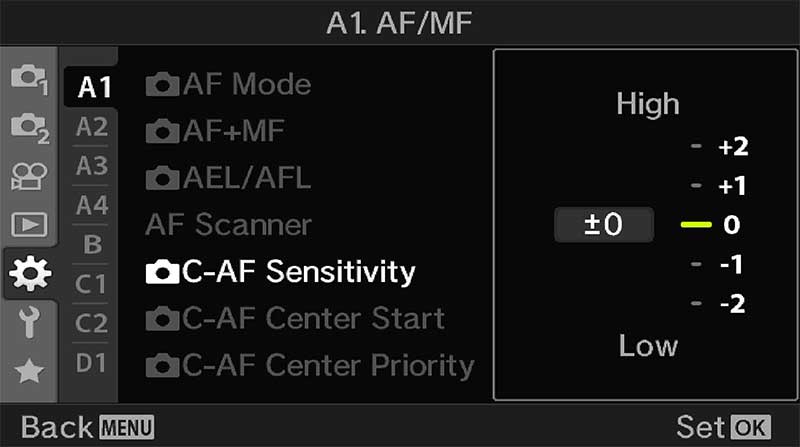The image size is (800, 447).
Task: Switch to the A3 tab
Action: coord(91,166)
